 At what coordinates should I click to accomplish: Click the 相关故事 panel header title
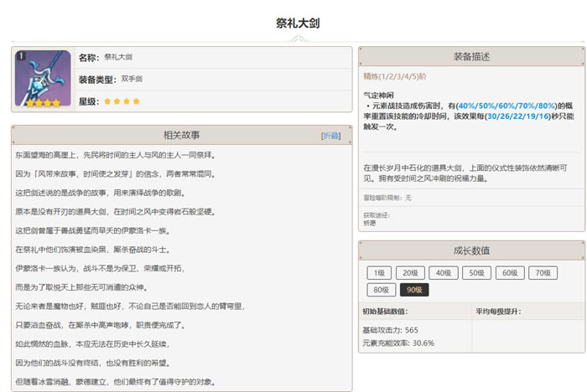tap(182, 135)
